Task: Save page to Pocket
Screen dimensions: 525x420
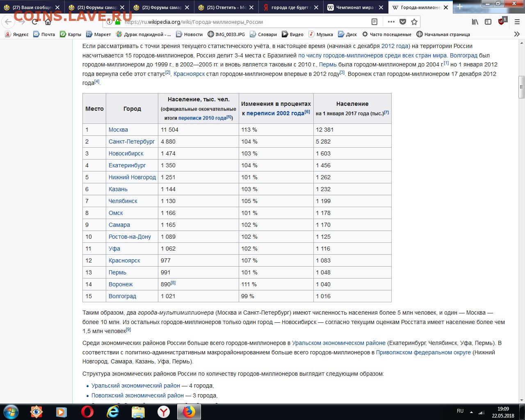Action: pos(403,22)
